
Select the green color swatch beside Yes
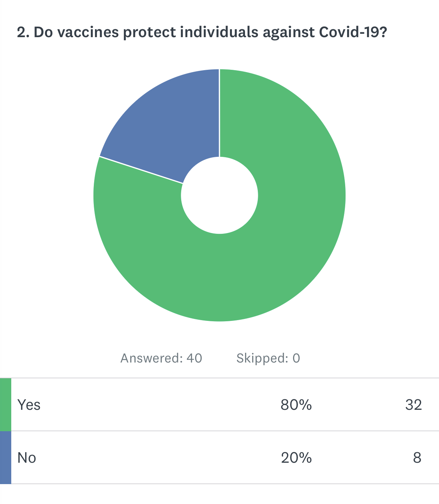[6, 405]
